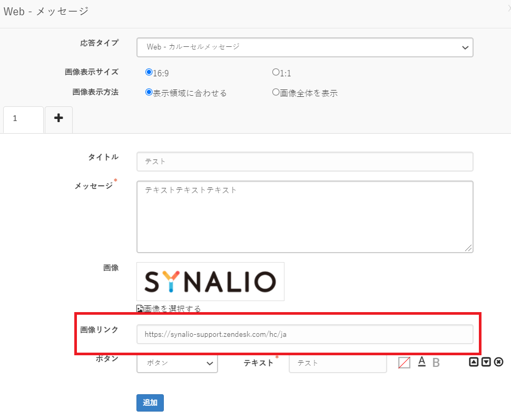Click the 画像を選択する link
Image resolution: width=511 pixels, height=420 pixels.
pyautogui.click(x=172, y=308)
